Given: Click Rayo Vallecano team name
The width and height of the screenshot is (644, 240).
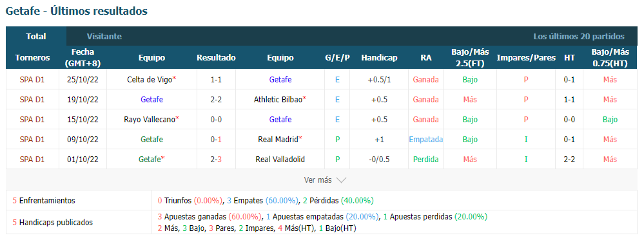Looking at the screenshot, I should [x=150, y=120].
